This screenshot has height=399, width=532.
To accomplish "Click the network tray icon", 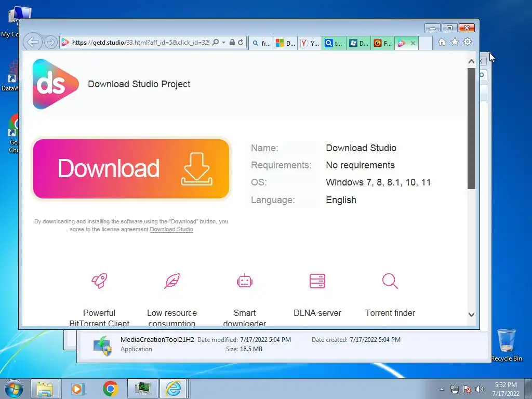I will click(x=454, y=389).
